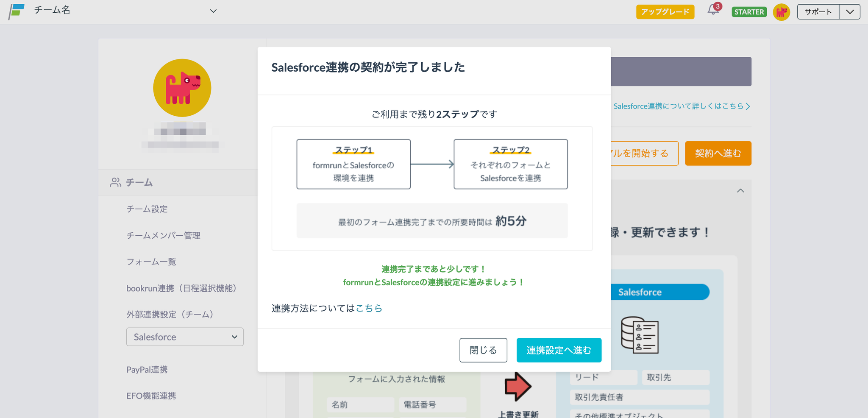868x418 pixels.
Task: Close the dialog with 閉じる
Action: pyautogui.click(x=483, y=350)
